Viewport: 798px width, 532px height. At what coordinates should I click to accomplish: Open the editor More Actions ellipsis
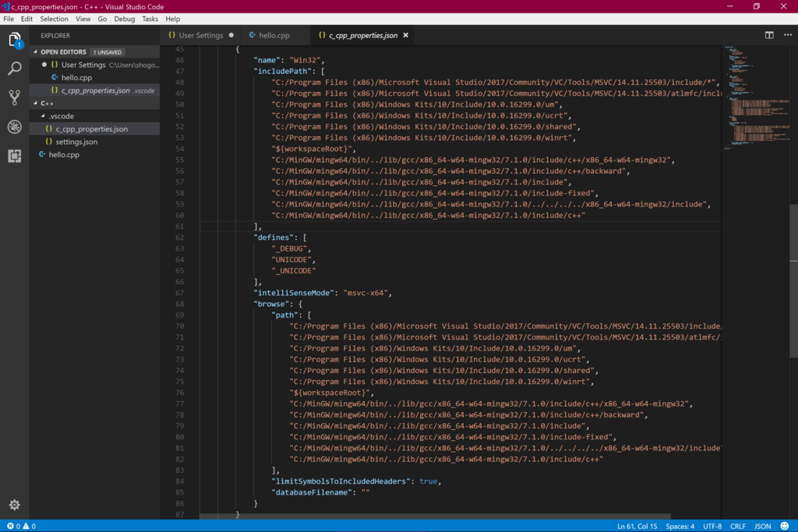click(x=788, y=35)
